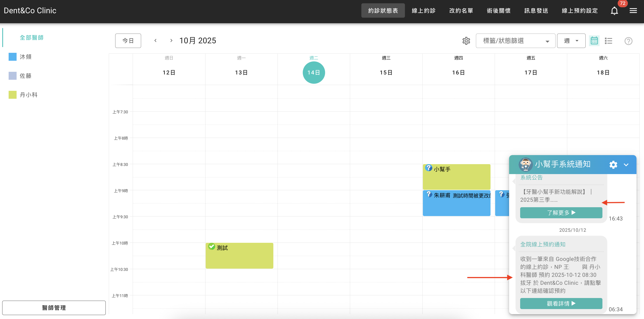
Task: Open the hamburger menu
Action: pyautogui.click(x=634, y=10)
